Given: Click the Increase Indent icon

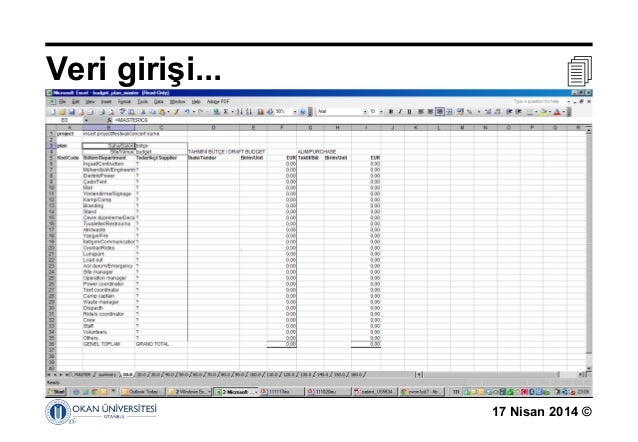Looking at the screenshot, I should coord(519,112).
